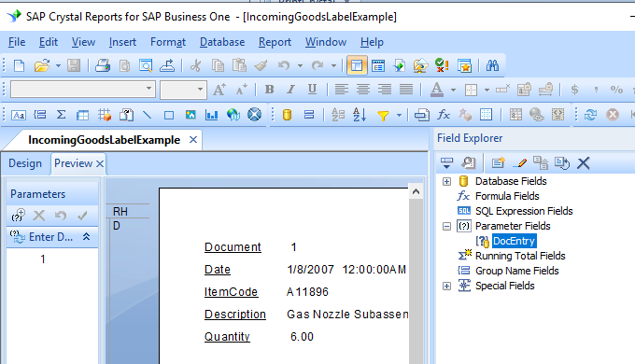Viewport: 635px width, 364px height.
Task: Open the Database menu
Action: tap(222, 42)
